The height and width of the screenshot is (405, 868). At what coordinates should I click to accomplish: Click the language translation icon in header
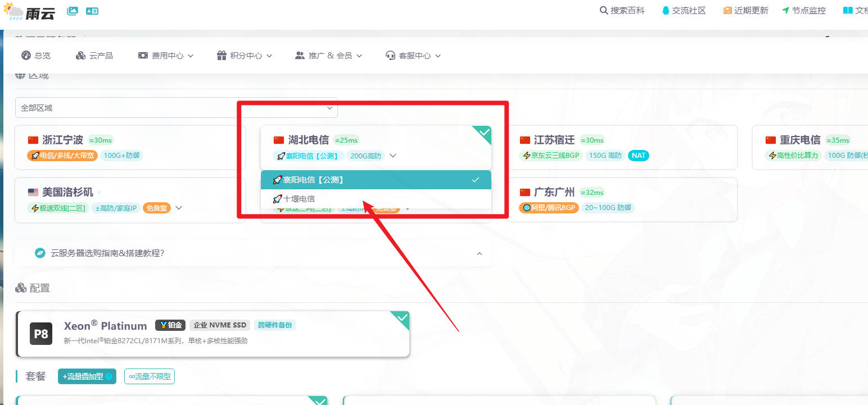tap(92, 11)
